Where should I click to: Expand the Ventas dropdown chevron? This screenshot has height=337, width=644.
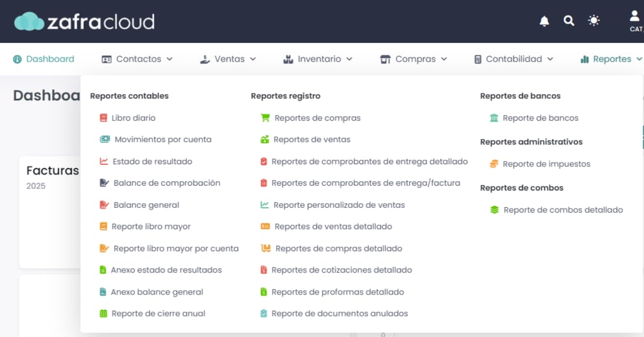click(253, 59)
